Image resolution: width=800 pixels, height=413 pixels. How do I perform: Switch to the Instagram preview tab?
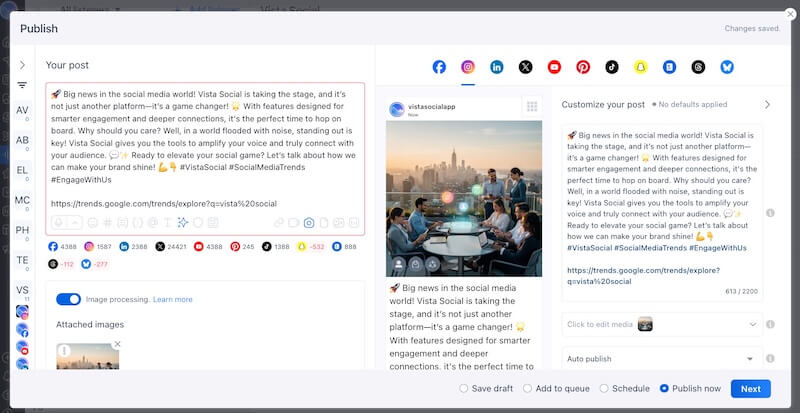click(x=468, y=67)
